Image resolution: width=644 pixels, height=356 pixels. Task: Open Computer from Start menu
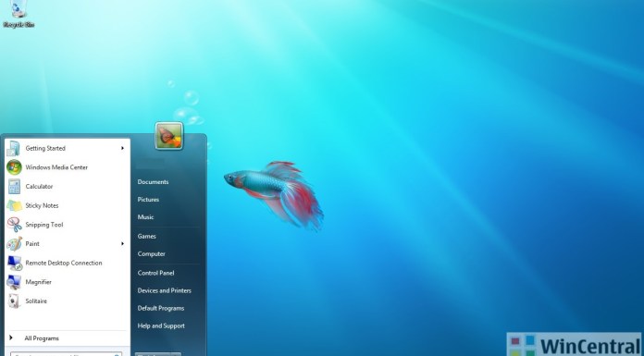click(151, 253)
